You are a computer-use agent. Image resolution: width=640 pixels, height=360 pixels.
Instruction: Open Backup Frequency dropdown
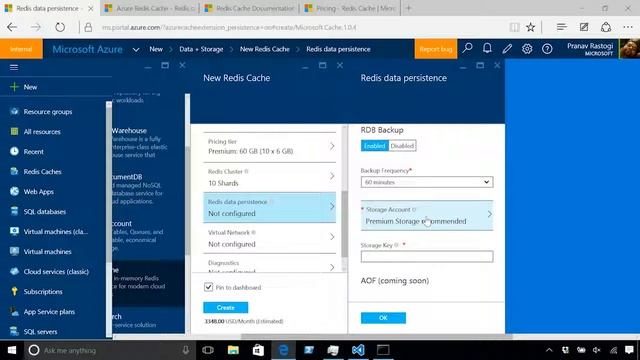point(427,182)
